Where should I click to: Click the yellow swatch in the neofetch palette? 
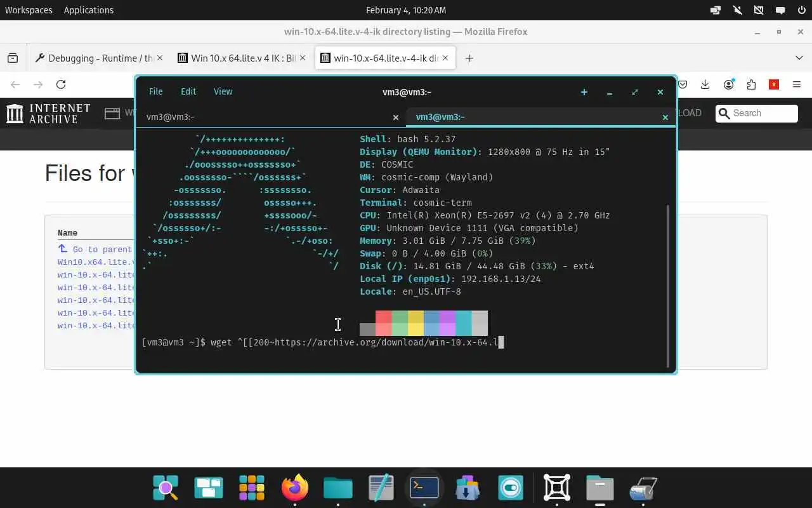[x=416, y=323]
